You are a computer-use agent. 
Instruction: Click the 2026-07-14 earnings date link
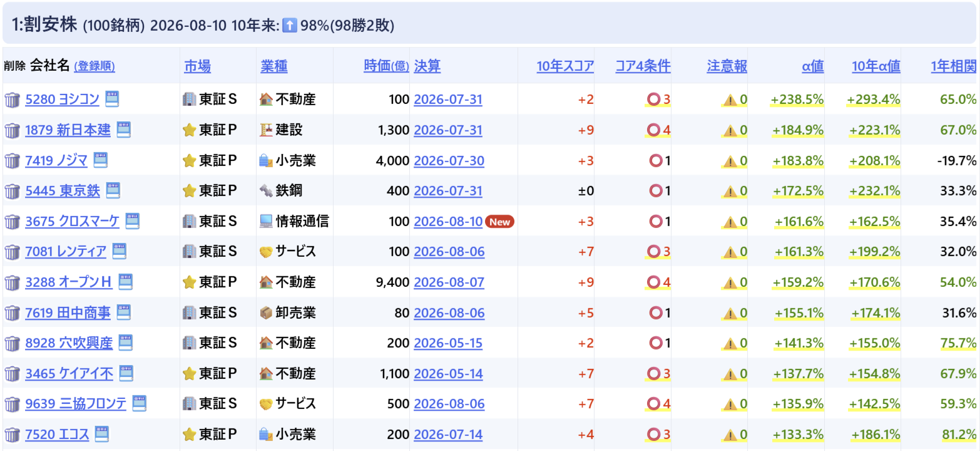(x=449, y=435)
